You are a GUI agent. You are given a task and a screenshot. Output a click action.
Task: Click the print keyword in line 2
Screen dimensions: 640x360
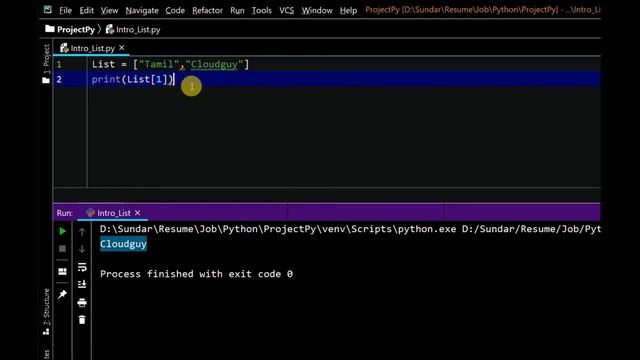pos(106,79)
